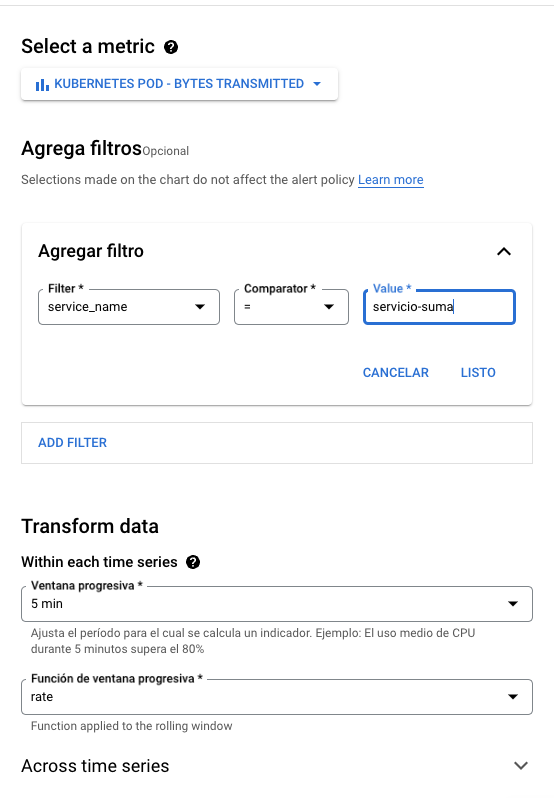
Task: Click into the Value field with servicio-suma
Action: point(440,307)
